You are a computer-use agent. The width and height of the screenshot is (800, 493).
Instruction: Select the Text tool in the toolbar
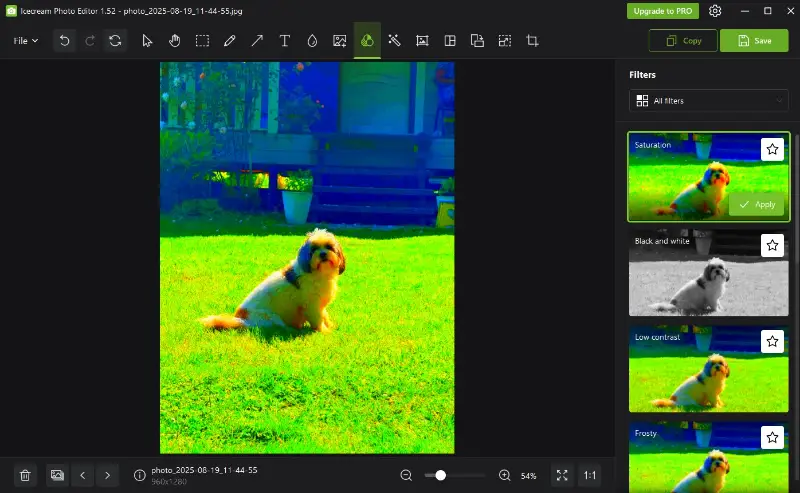(x=285, y=41)
